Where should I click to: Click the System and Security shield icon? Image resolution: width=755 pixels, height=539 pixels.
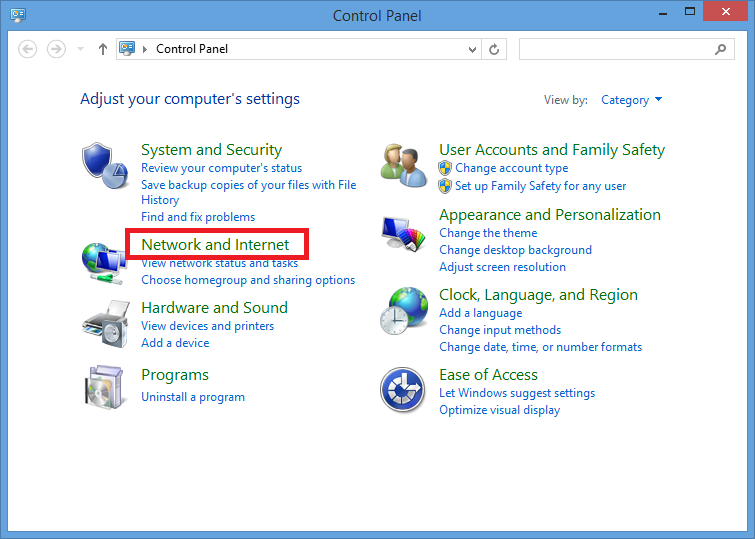105,166
